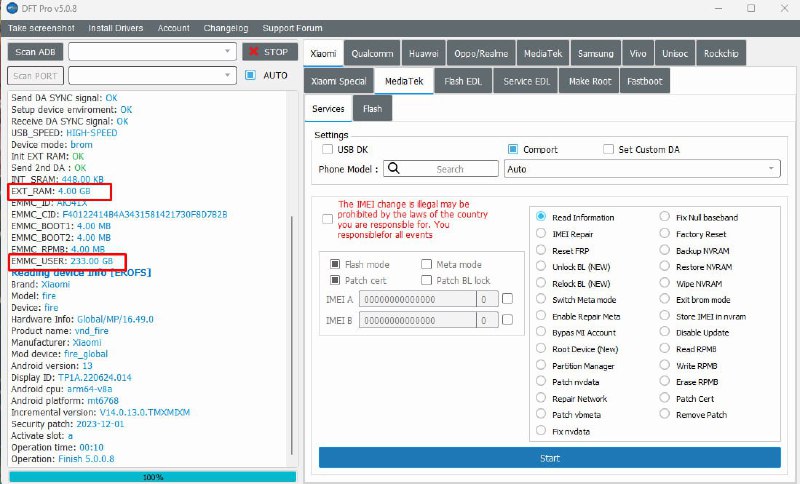Click the Start button
The height and width of the screenshot is (484, 800).
point(549,457)
